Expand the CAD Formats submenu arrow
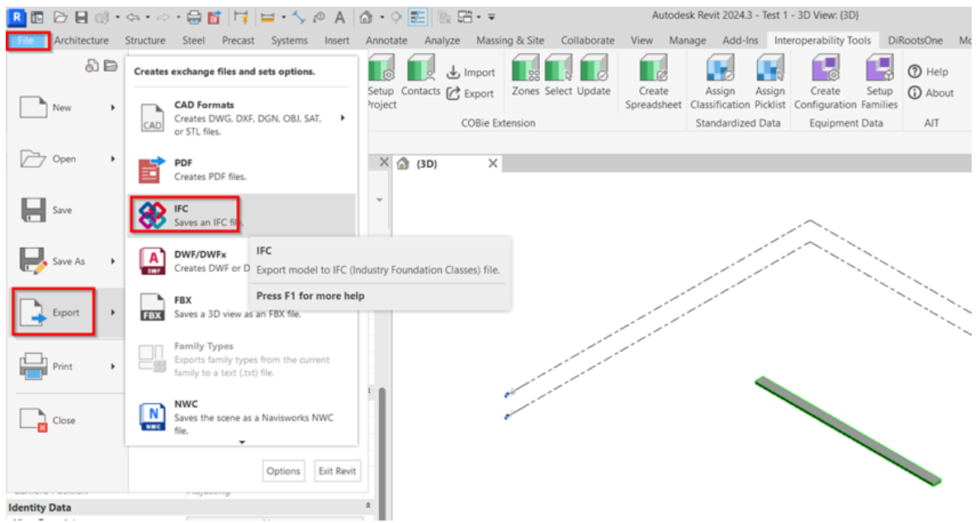The height and width of the screenshot is (523, 980). click(x=343, y=117)
